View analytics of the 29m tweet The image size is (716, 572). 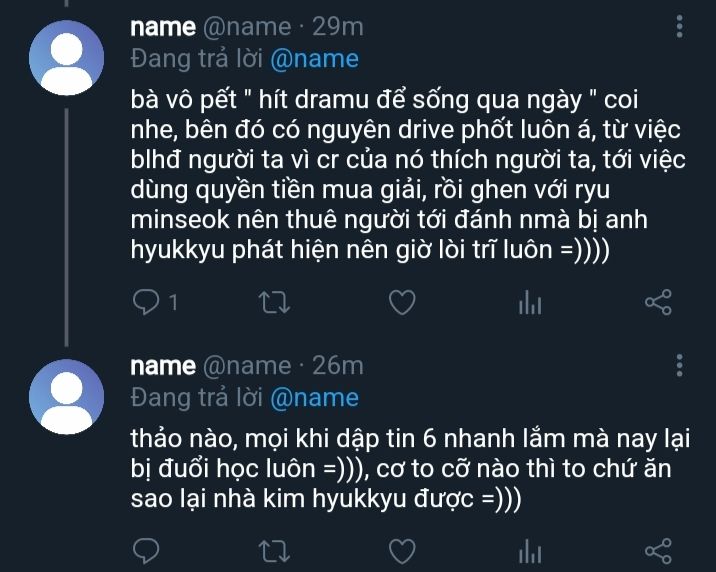(529, 302)
